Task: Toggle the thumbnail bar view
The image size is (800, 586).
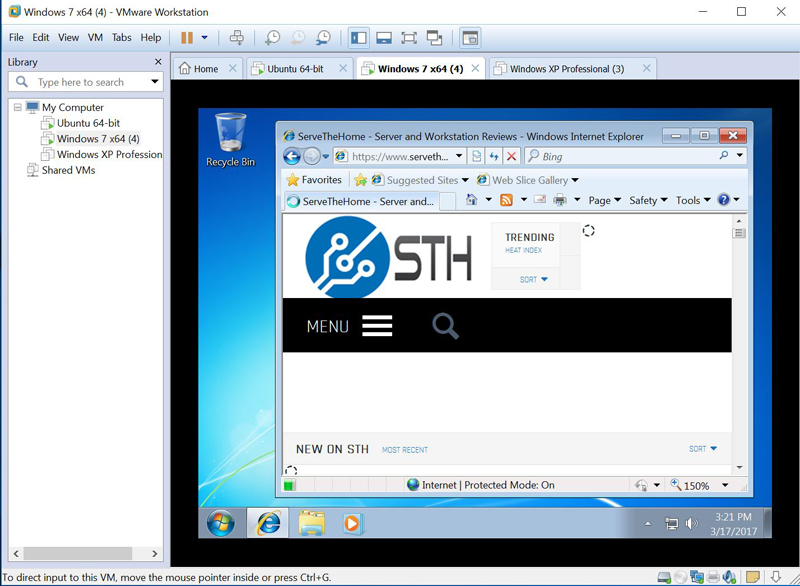Action: click(384, 38)
